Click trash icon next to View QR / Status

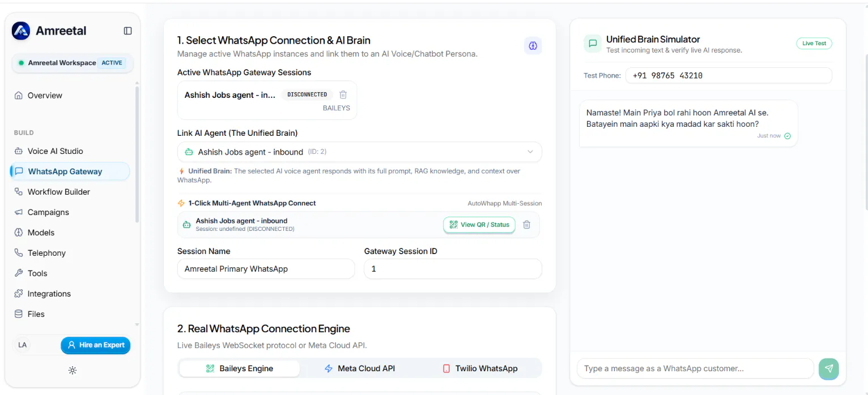(526, 225)
